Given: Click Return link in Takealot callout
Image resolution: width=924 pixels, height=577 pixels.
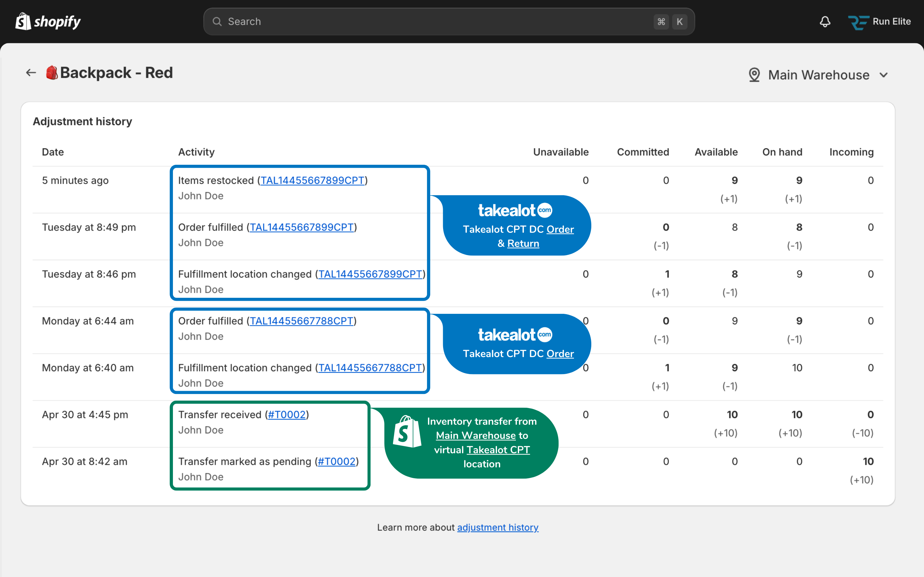Looking at the screenshot, I should pos(523,244).
